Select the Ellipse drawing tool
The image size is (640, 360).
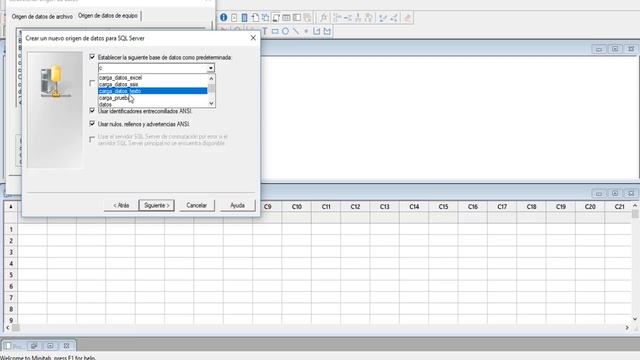[285, 31]
